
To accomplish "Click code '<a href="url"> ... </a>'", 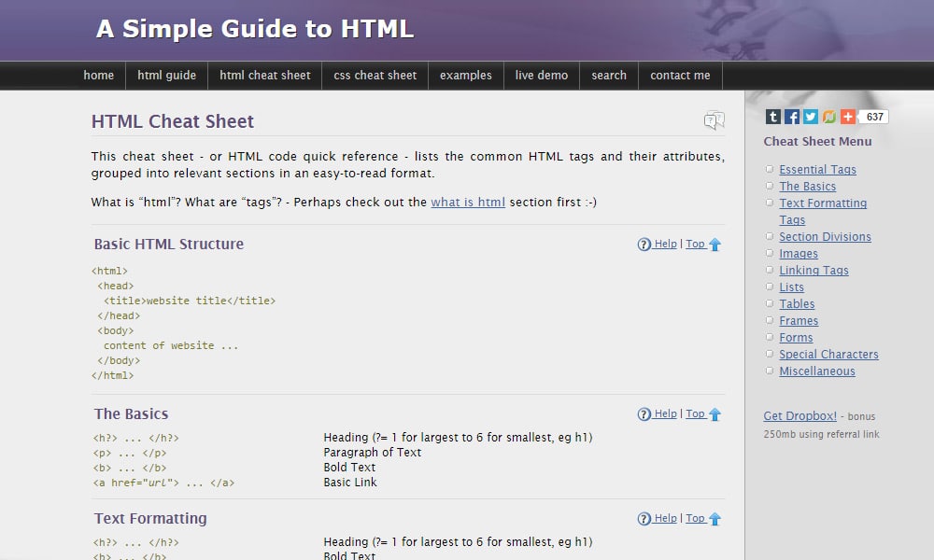I will point(163,483).
